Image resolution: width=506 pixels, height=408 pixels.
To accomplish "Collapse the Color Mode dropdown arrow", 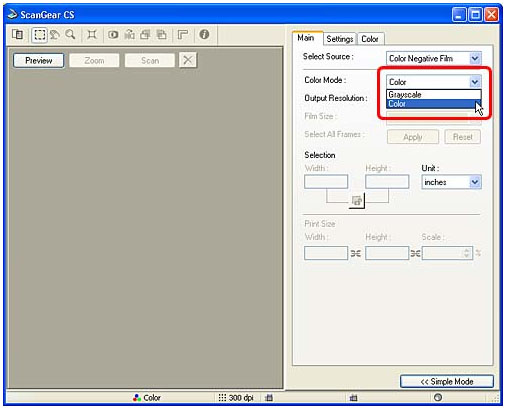I will [x=475, y=82].
